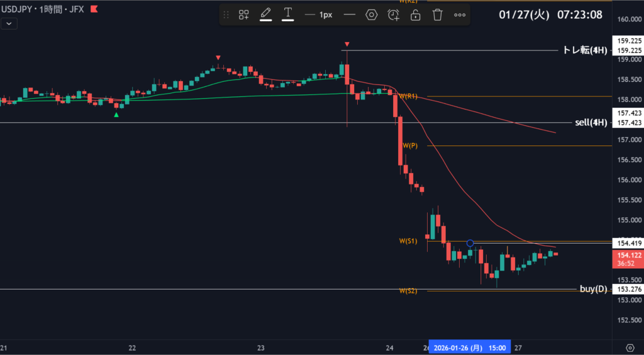Open the line style selector
This screenshot has height=355, width=644.
(350, 14)
